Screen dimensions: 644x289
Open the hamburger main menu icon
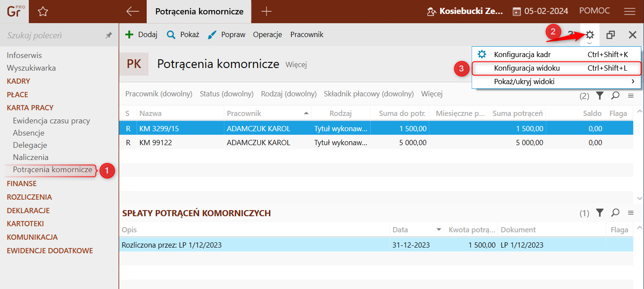pyautogui.click(x=630, y=11)
